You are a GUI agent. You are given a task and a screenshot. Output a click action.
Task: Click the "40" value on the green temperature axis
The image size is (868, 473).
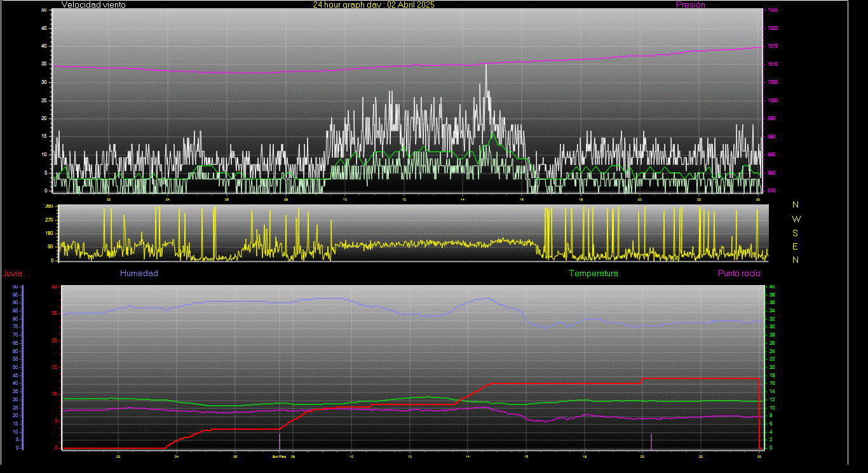pos(772,286)
